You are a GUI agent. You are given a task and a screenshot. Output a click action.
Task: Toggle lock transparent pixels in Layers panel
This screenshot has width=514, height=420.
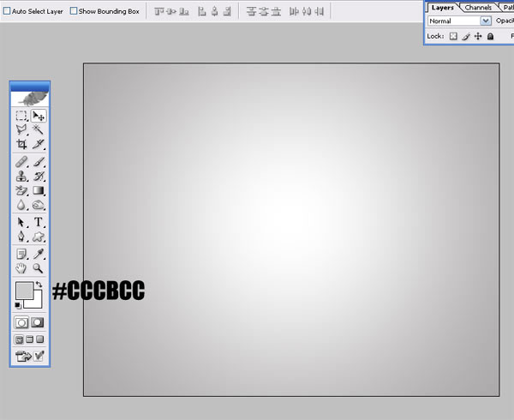453,36
